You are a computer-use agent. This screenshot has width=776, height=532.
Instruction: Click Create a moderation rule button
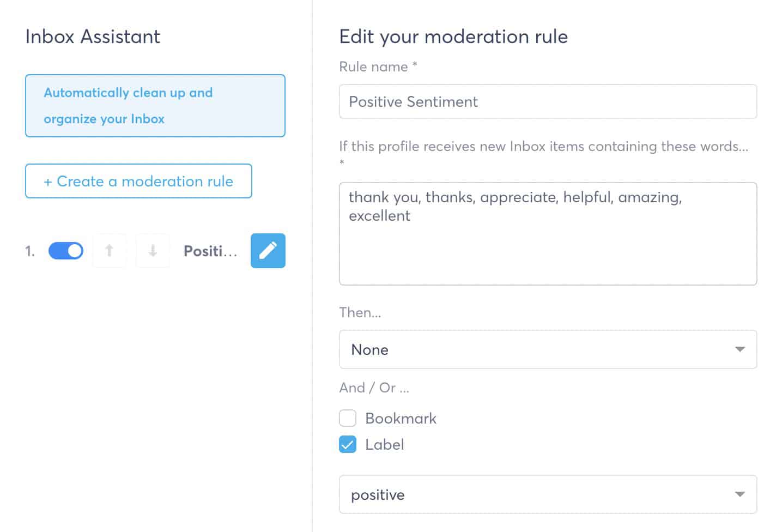coord(138,181)
